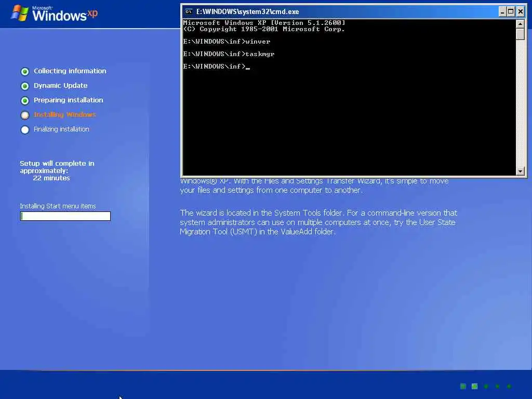
Task: Click the Preparing installation step indicator
Action: 25,100
